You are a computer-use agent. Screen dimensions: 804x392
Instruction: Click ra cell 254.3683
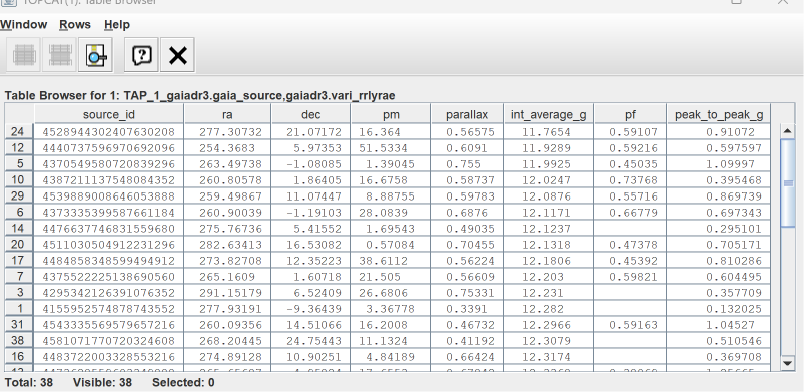227,148
